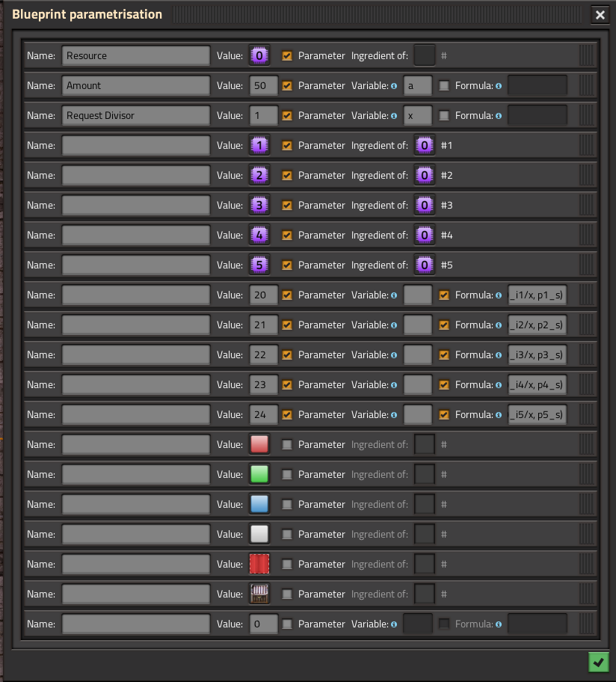Enable Formula checkbox in Request Divisor row
This screenshot has width=616, height=682.
click(x=444, y=116)
